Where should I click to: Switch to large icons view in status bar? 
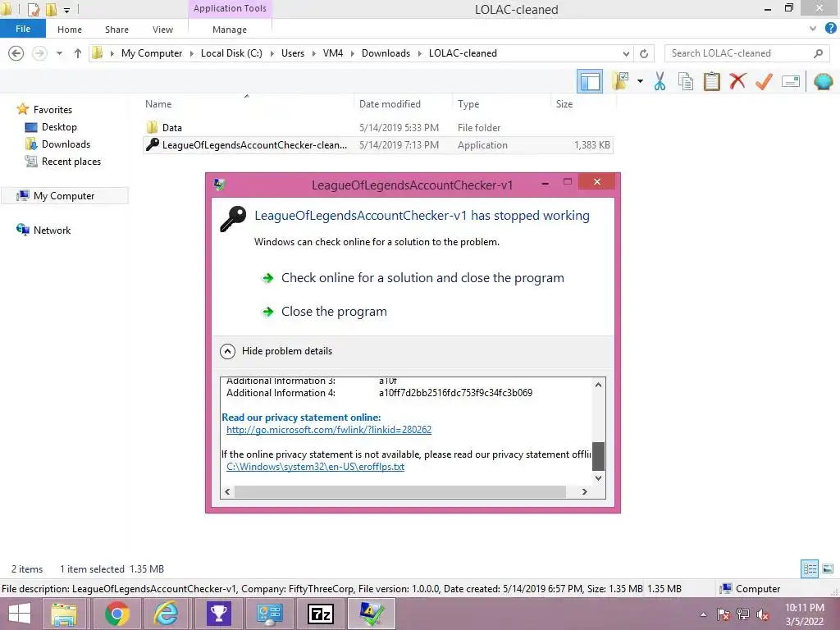coord(828,568)
